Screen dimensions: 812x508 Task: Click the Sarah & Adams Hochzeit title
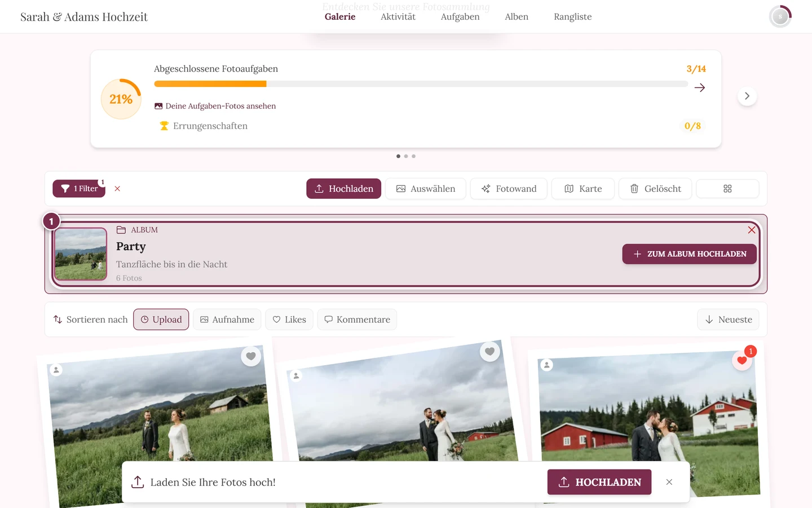click(x=84, y=17)
